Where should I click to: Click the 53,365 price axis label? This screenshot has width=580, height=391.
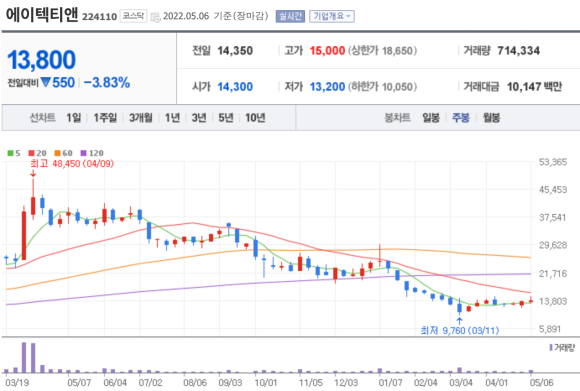(553, 162)
